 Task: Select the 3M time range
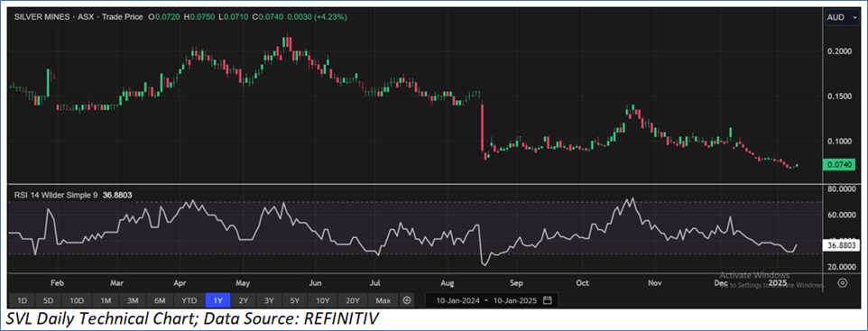pos(133,300)
